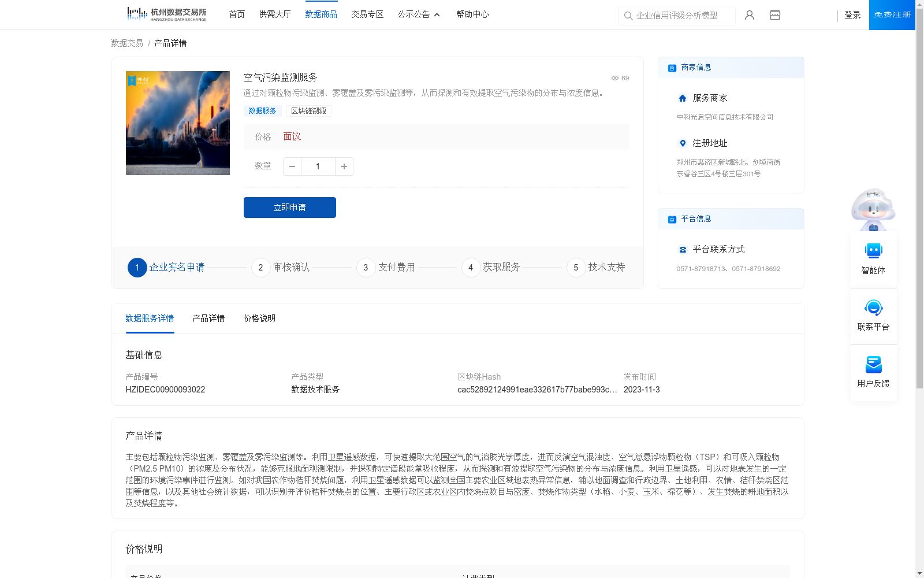Click the 平台信息 panel icon
The width and height of the screenshot is (924, 578).
(x=672, y=220)
